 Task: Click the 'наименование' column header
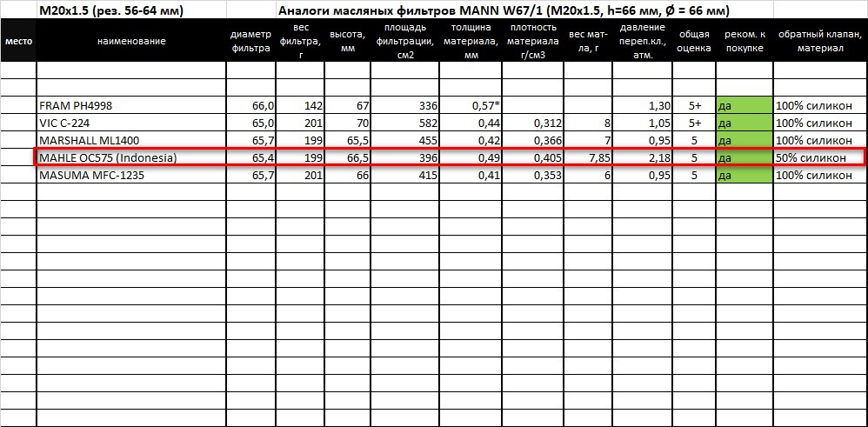pyautogui.click(x=131, y=40)
